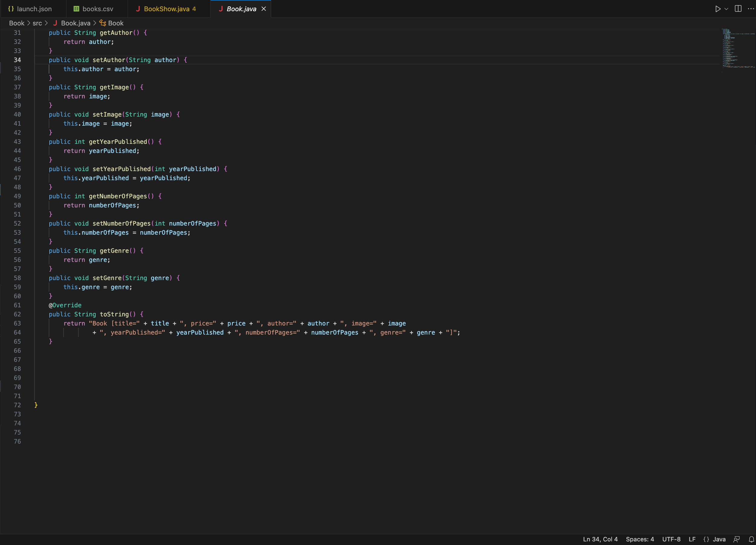The image size is (756, 545).
Task: Toggle indentation settings via Spaces: 4
Action: coord(640,539)
